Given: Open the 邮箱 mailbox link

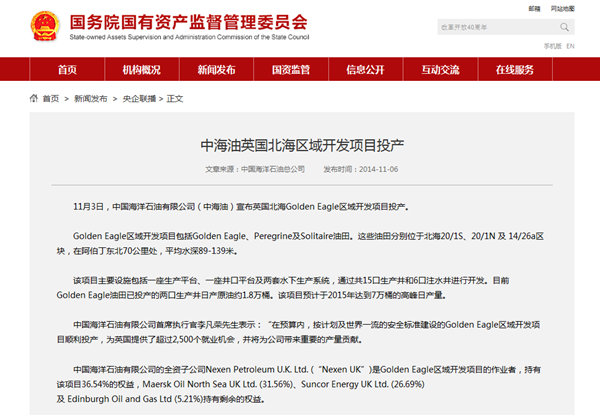Looking at the screenshot, I should pos(535,8).
